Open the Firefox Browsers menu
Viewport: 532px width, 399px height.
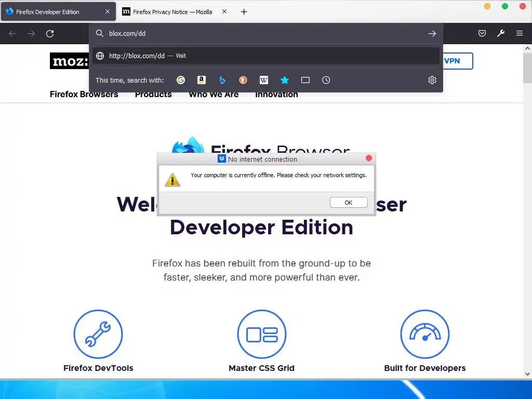84,95
